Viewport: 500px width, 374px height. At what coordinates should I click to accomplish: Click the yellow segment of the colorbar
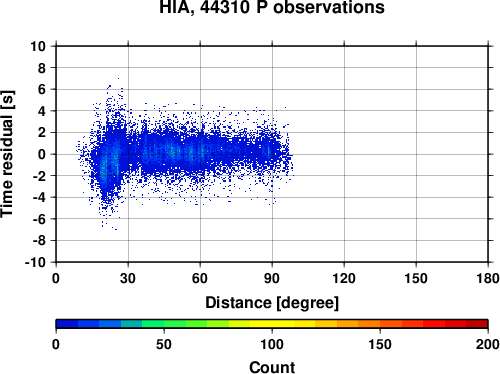click(272, 324)
